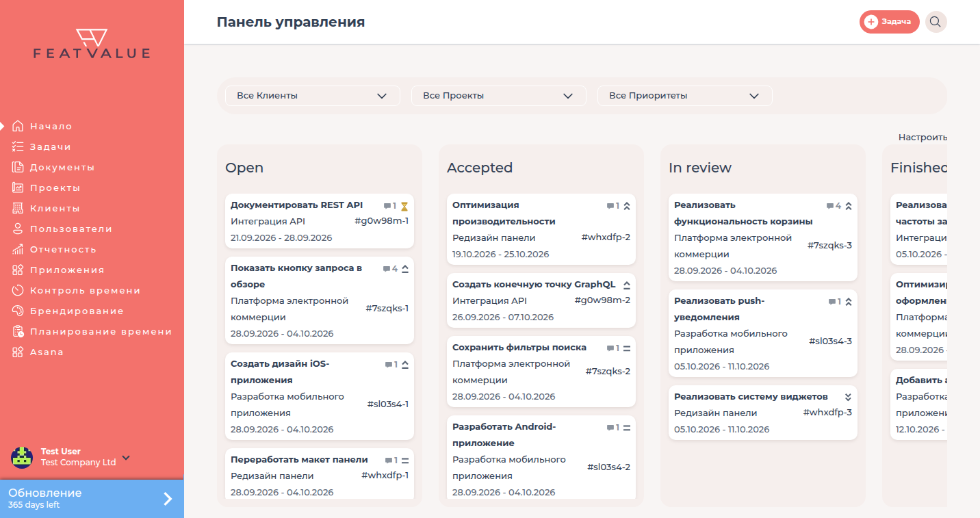Click the Asana apps icon

(18, 352)
